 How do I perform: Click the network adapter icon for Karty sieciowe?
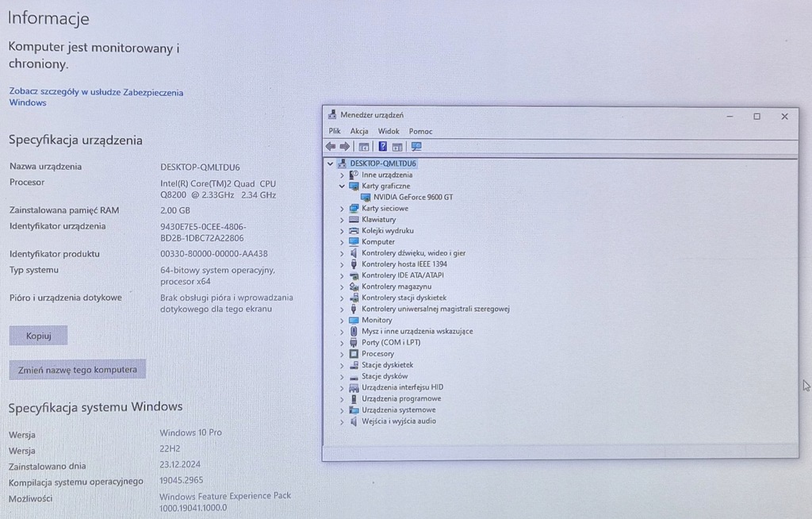[354, 209]
